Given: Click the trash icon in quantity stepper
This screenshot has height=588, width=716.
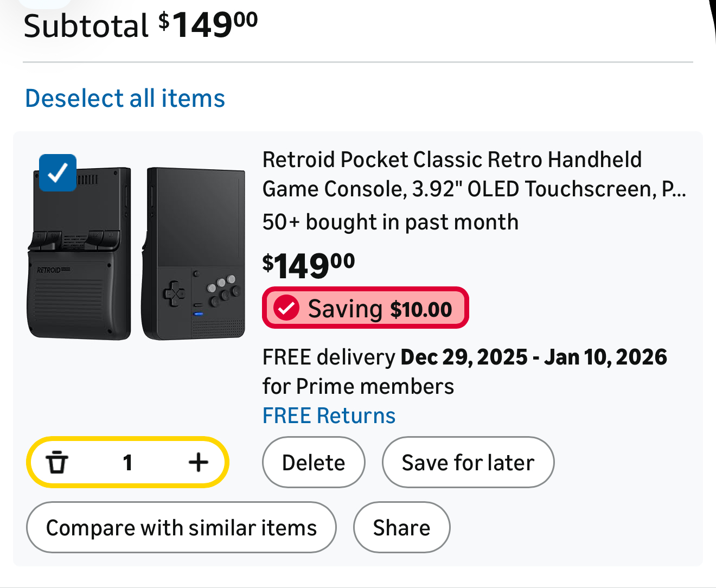Looking at the screenshot, I should pos(57,463).
